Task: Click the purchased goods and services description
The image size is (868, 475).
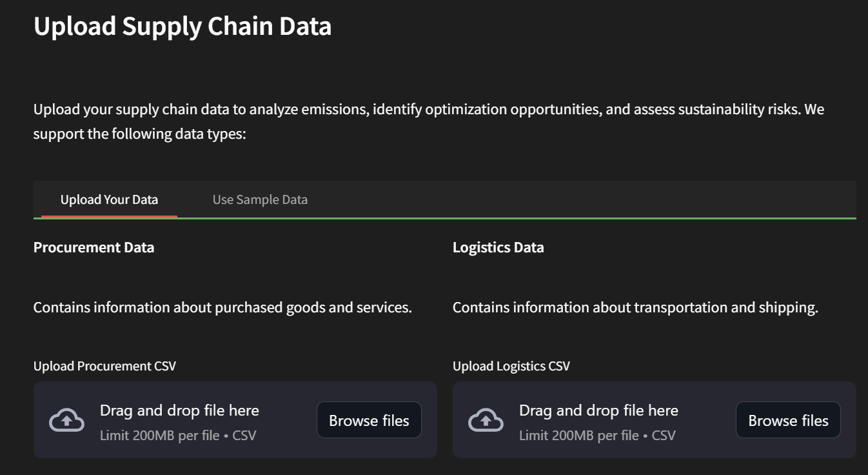Action: pyautogui.click(x=222, y=307)
